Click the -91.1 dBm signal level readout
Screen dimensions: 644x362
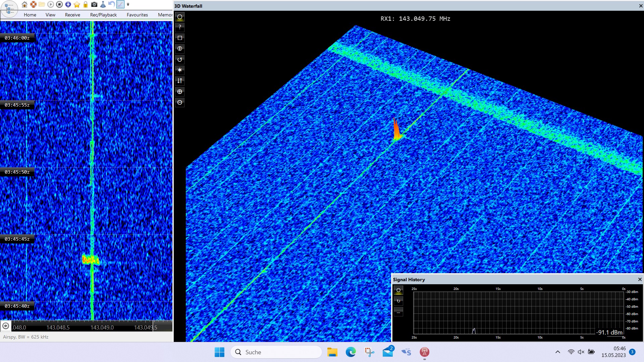click(x=609, y=333)
